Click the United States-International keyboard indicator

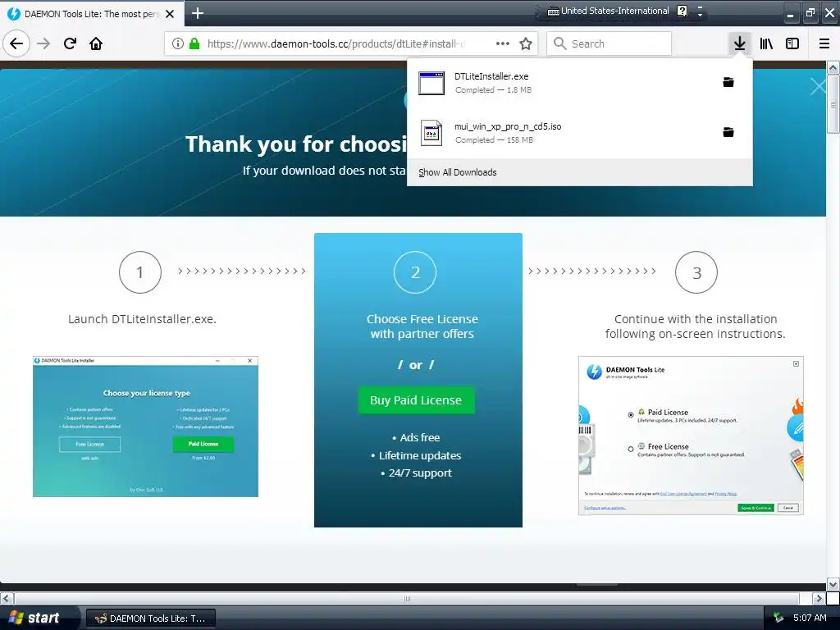[x=608, y=11]
